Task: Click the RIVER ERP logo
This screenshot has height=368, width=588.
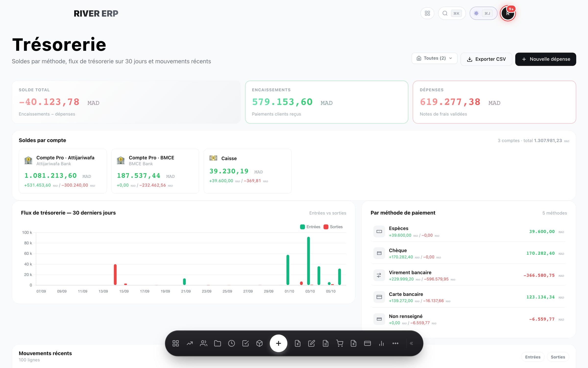Action: coord(96,13)
